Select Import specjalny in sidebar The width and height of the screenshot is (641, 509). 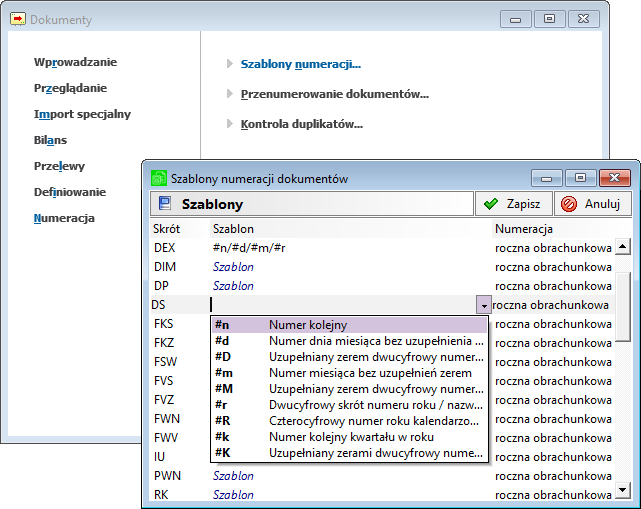82,114
